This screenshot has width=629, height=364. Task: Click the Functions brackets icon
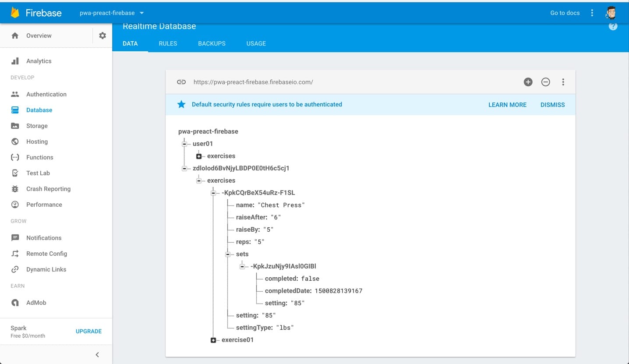point(15,157)
